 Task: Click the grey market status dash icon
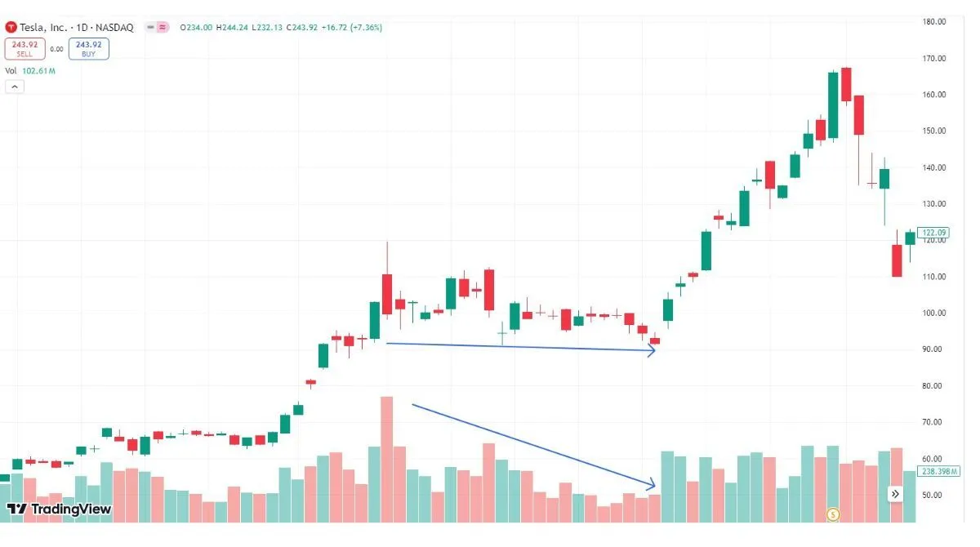[x=150, y=27]
